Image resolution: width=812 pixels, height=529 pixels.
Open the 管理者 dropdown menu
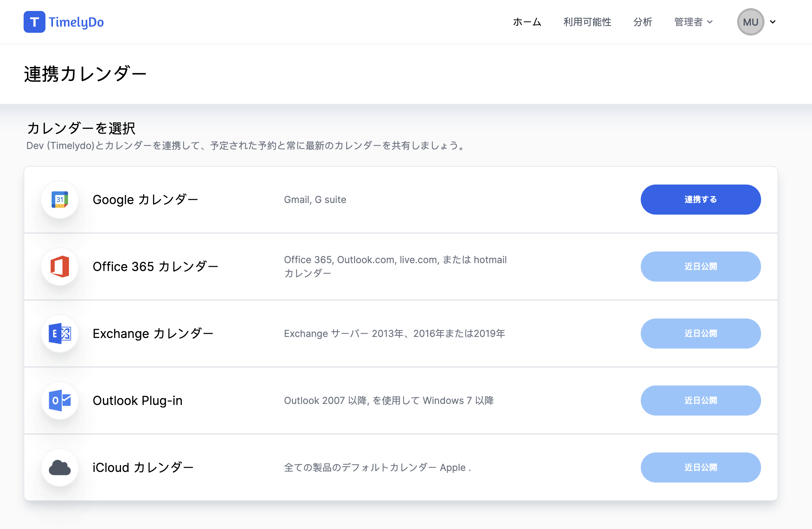coord(693,22)
